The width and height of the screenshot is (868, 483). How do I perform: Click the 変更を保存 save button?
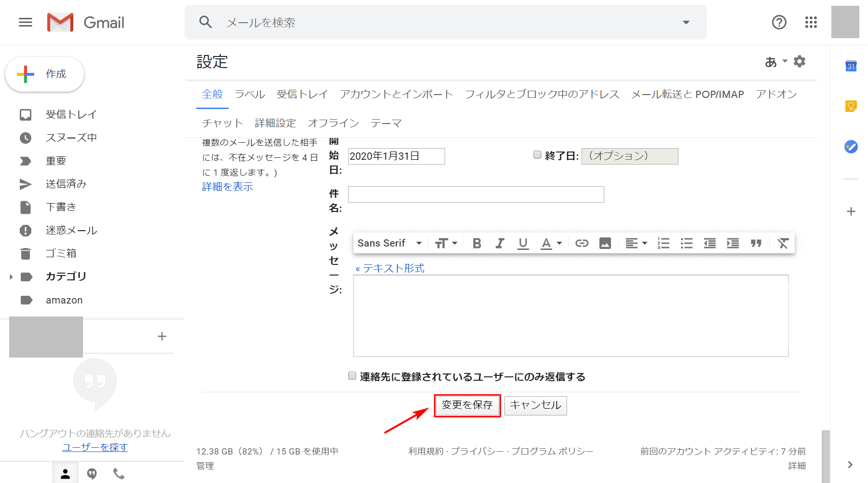pos(467,406)
